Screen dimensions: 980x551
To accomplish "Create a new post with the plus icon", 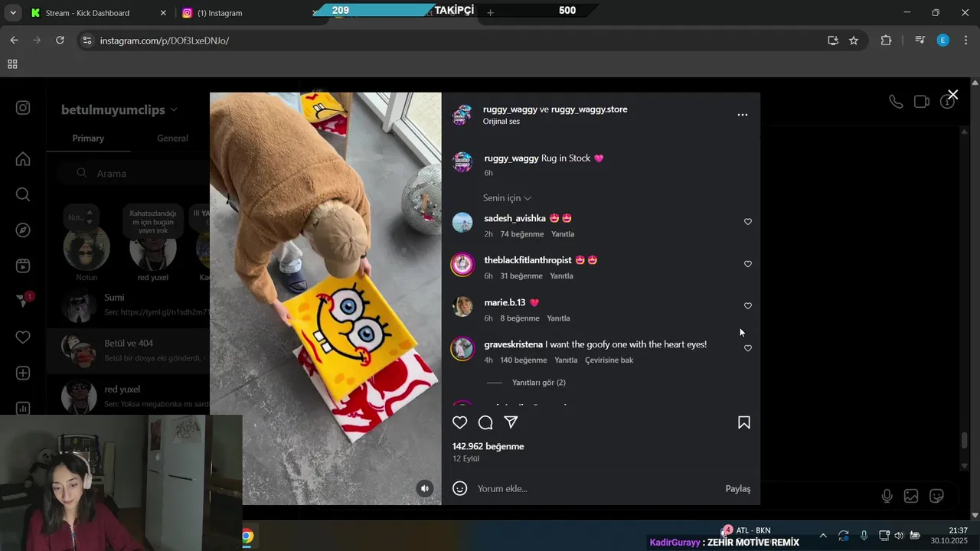I will (x=23, y=373).
